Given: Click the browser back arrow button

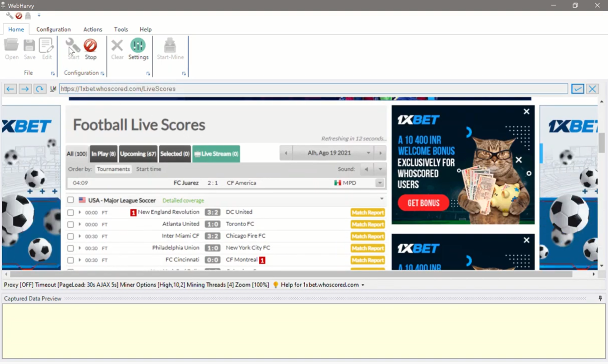Looking at the screenshot, I should pyautogui.click(x=10, y=89).
